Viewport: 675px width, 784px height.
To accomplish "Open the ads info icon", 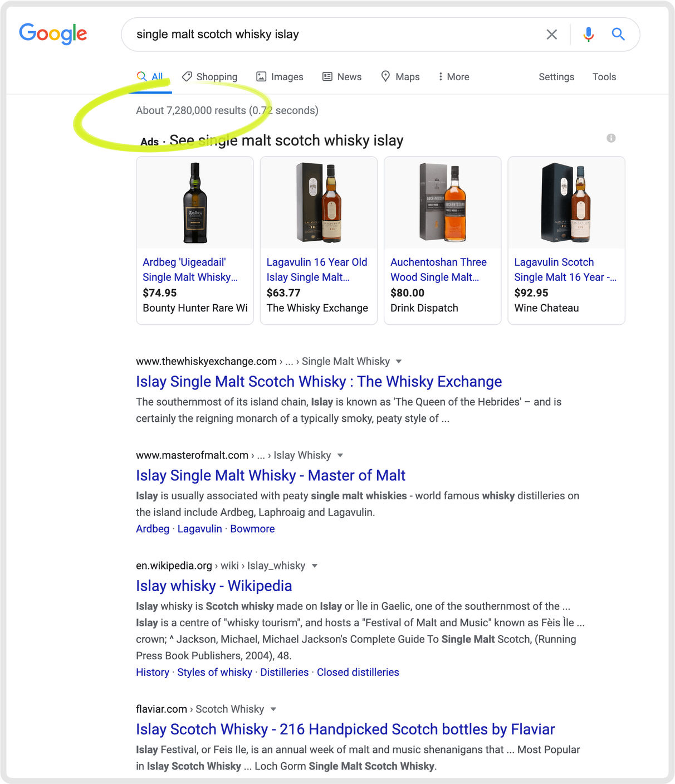I will pyautogui.click(x=611, y=138).
